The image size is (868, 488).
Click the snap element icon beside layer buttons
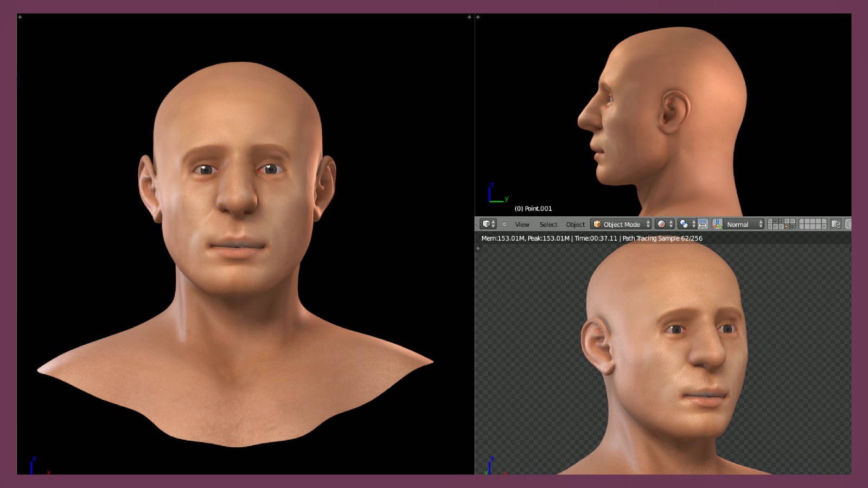[x=703, y=224]
